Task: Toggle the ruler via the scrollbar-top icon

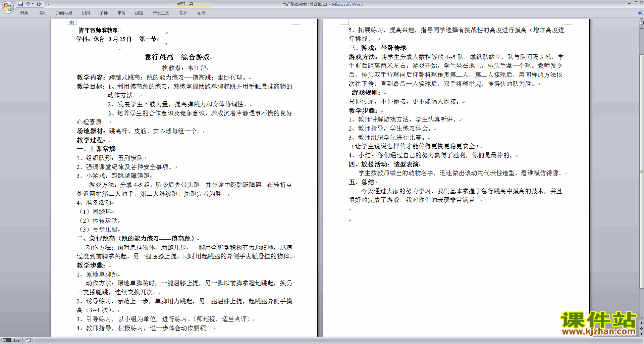Action: pyautogui.click(x=641, y=23)
